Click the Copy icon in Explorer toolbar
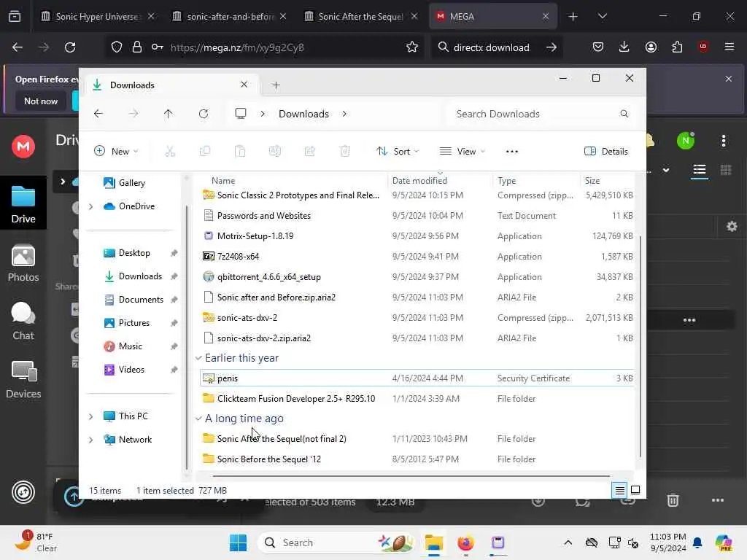Screen dimensions: 747x560 [205, 152]
